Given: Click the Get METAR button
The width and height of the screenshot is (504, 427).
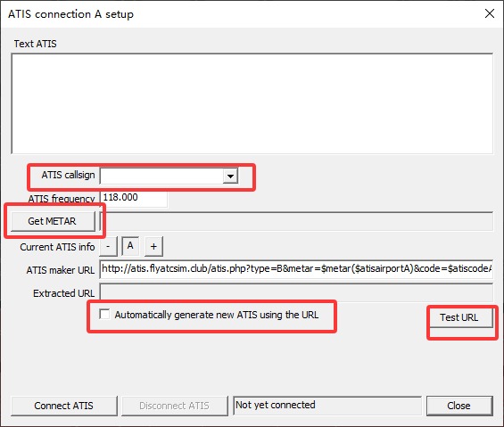Looking at the screenshot, I should [53, 221].
